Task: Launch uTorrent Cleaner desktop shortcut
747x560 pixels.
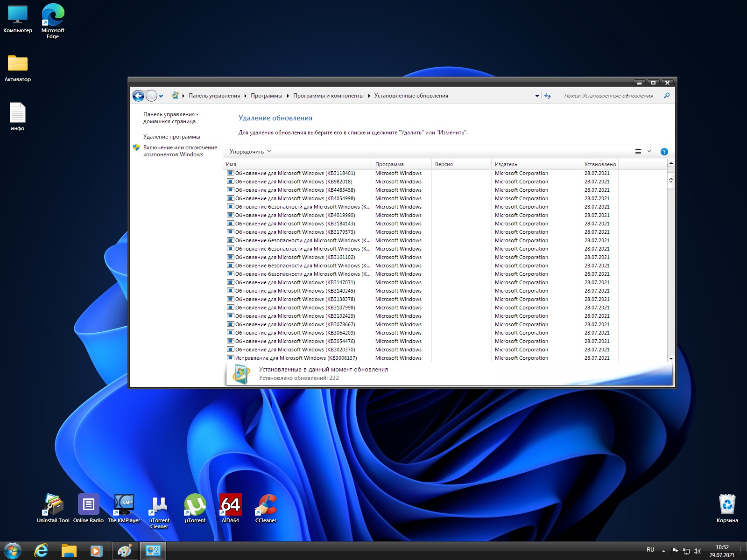Action: [x=159, y=511]
